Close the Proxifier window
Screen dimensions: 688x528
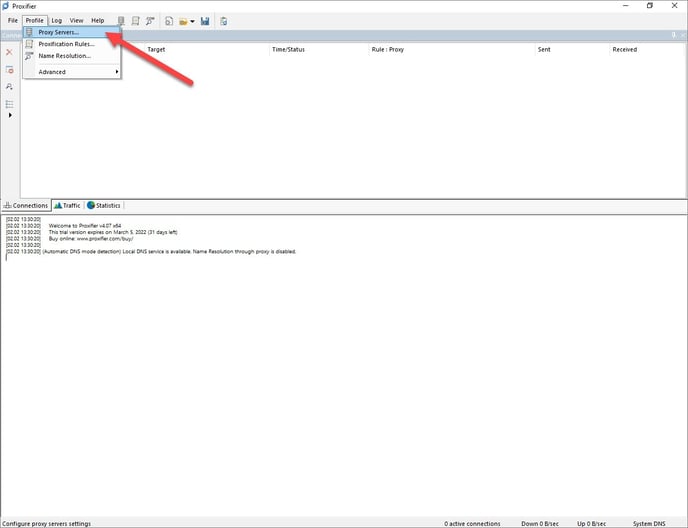(x=674, y=6)
